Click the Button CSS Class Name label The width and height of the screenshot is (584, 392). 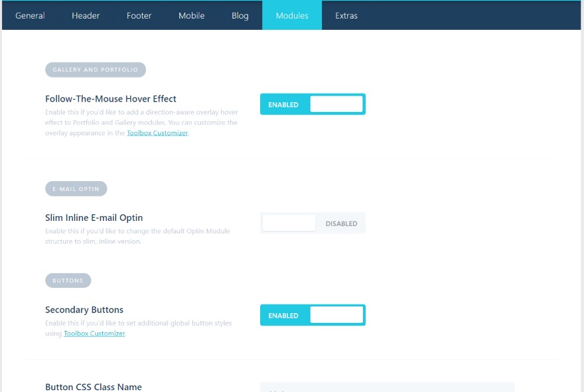pyautogui.click(x=94, y=387)
